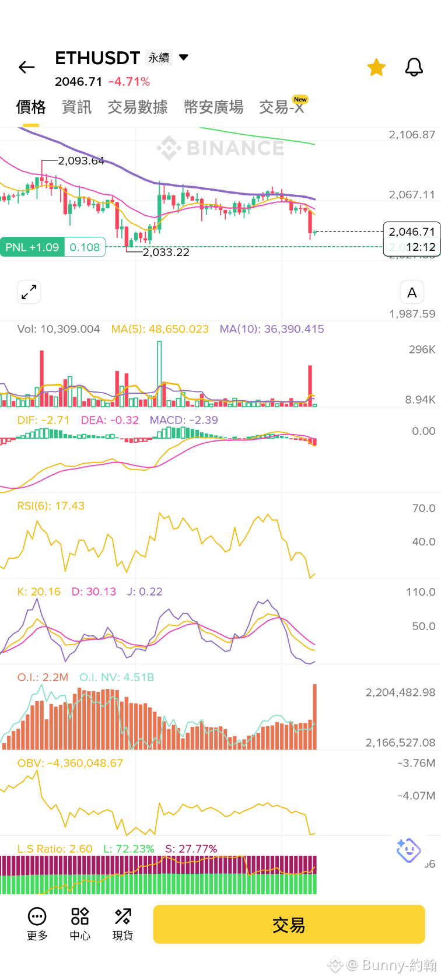The width and height of the screenshot is (441, 980).
Task: Open the 交易數據 tab
Action: pos(138,107)
